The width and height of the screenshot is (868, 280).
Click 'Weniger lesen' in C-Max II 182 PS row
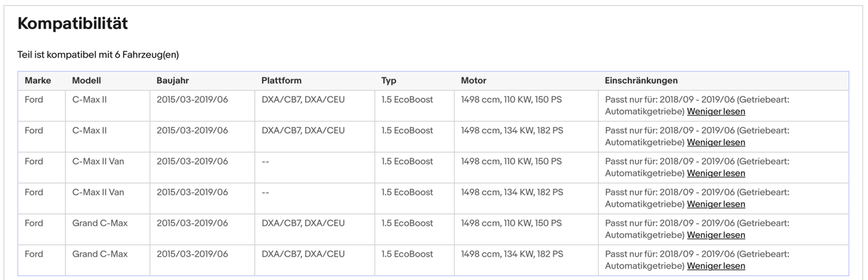point(715,142)
